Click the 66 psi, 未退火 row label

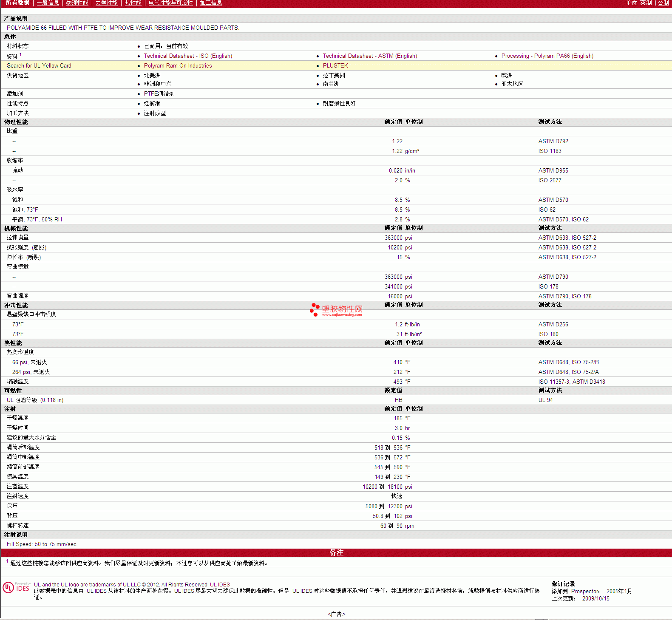(x=29, y=362)
